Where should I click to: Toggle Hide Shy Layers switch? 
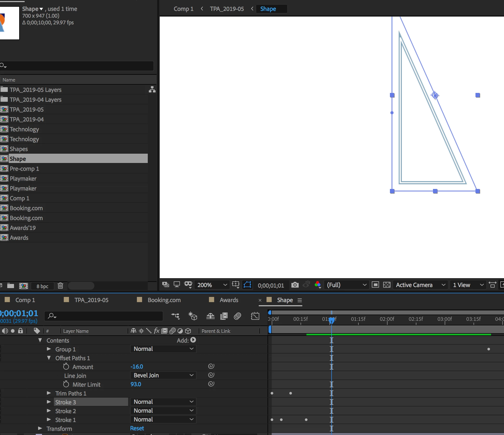pyautogui.click(x=210, y=316)
